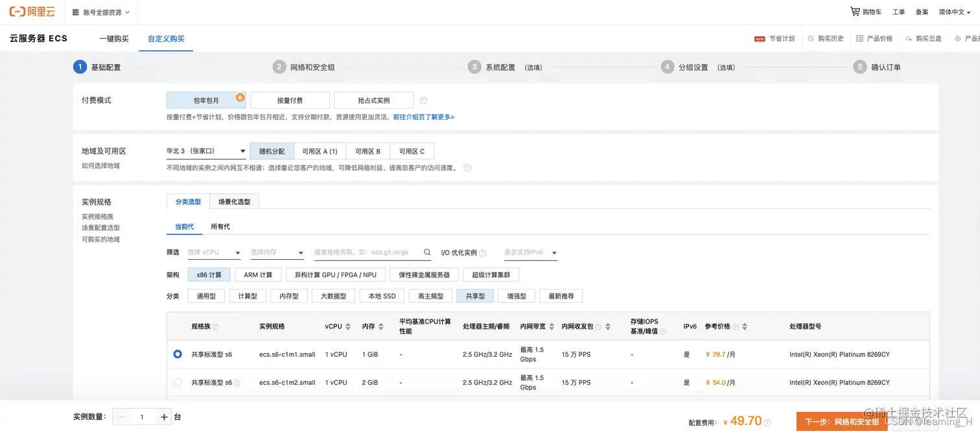980x432 pixels.
Task: Open 备案 in top bar
Action: tap(922, 12)
